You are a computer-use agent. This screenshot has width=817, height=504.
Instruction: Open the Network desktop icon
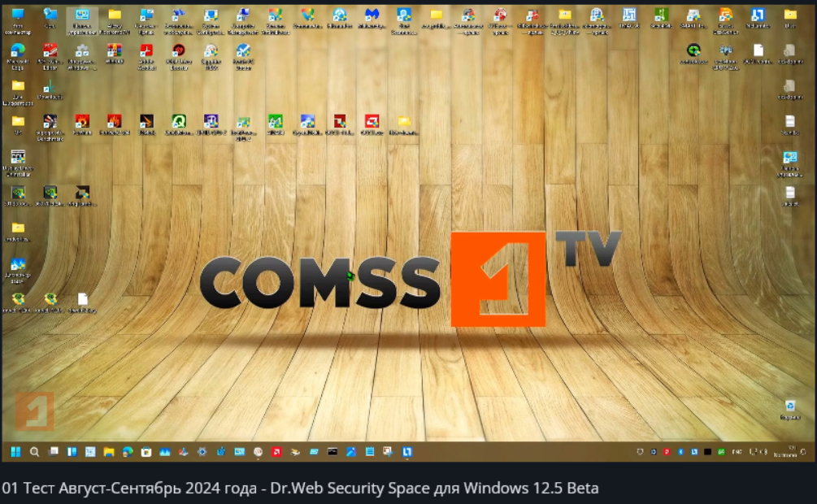tap(50, 19)
